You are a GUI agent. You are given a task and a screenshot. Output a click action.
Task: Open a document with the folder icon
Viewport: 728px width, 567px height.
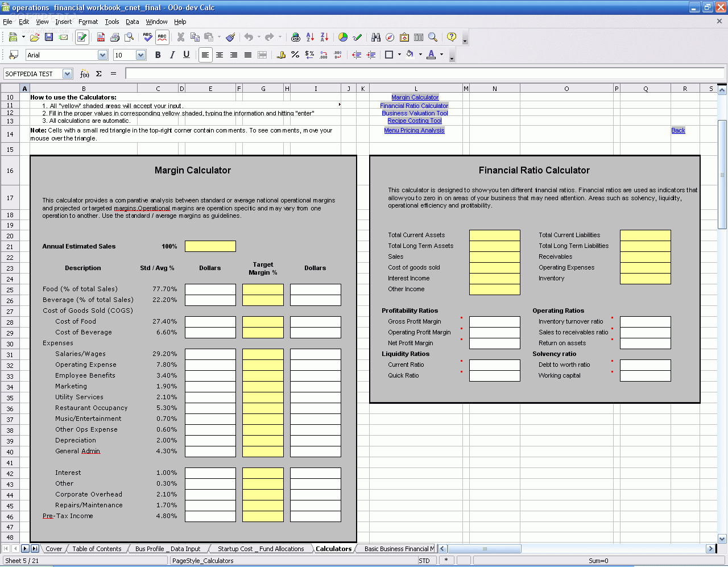coord(35,37)
